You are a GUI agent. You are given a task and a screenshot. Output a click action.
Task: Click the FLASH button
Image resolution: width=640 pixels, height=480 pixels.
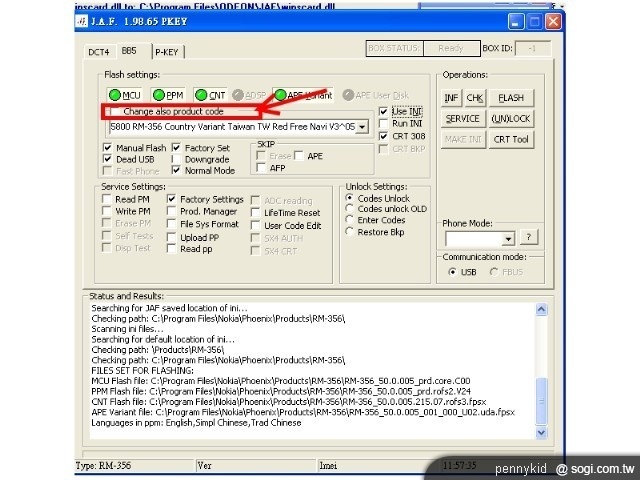click(x=511, y=98)
